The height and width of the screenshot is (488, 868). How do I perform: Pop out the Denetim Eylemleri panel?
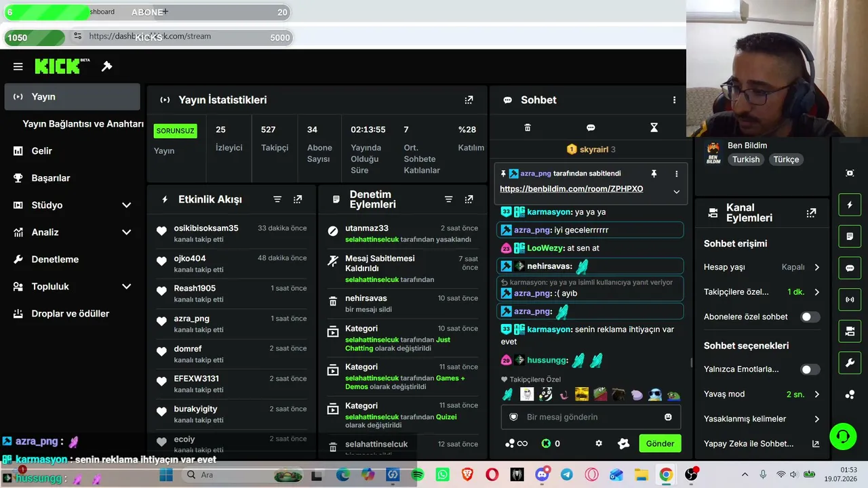[x=469, y=199]
